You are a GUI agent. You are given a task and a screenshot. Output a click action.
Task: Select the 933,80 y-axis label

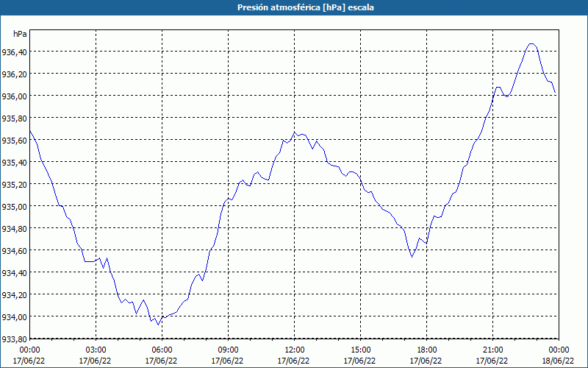pyautogui.click(x=14, y=339)
